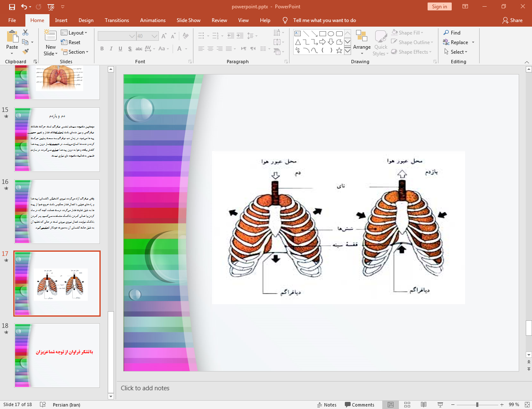Toggle the Notes pane in status bar
Viewport: 532px width, 409px height.
point(327,404)
